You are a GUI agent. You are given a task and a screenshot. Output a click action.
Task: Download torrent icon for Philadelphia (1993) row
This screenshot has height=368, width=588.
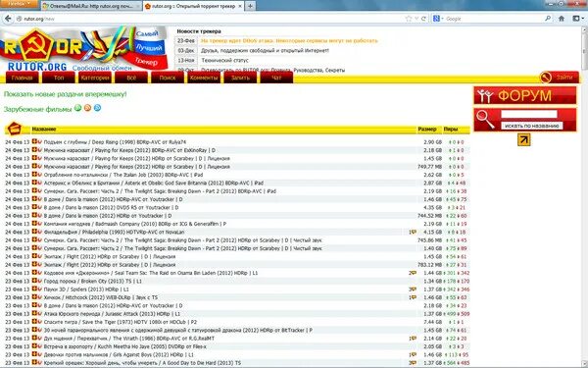pos(34,232)
